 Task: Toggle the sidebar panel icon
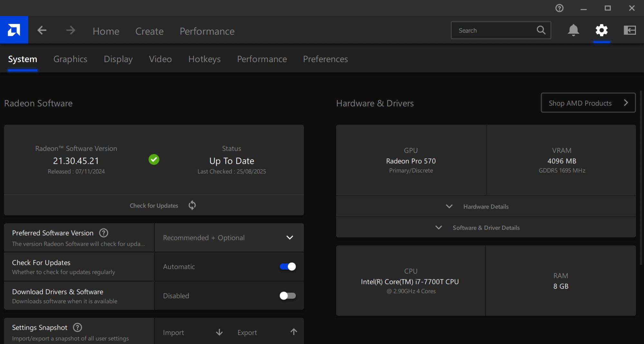click(630, 30)
